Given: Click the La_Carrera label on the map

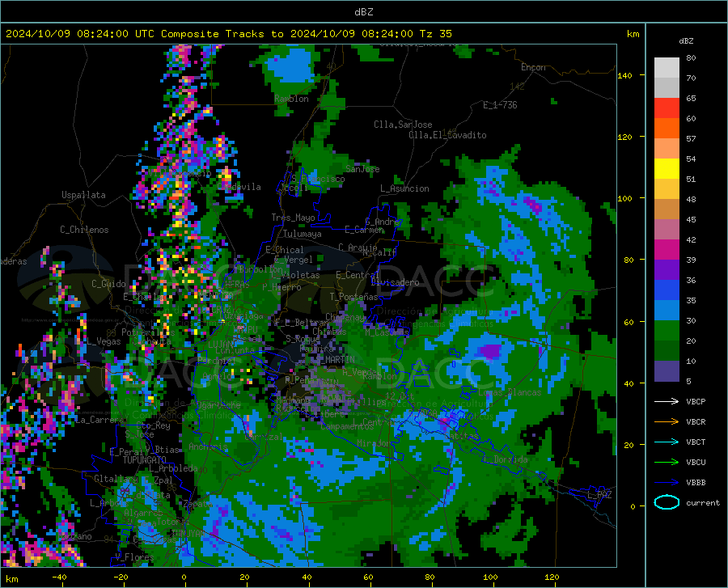Looking at the screenshot, I should [x=99, y=420].
